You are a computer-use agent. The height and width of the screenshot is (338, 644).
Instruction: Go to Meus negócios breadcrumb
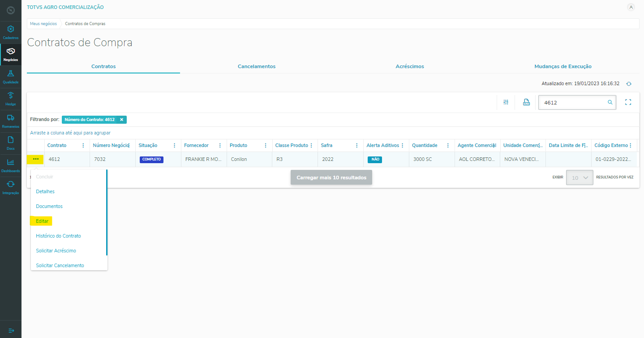(43, 23)
